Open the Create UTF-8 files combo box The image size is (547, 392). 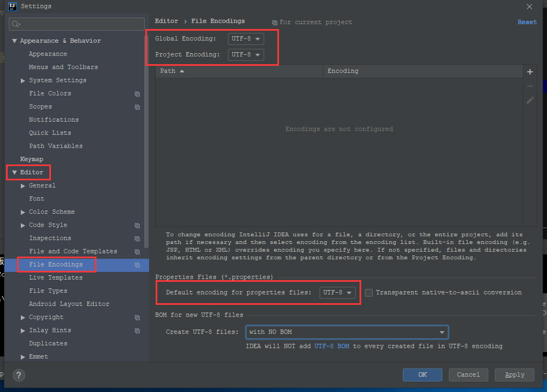[347, 332]
